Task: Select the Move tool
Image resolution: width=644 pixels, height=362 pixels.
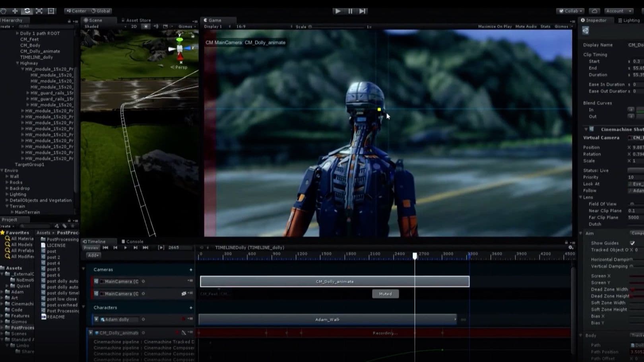Action: tap(15, 11)
